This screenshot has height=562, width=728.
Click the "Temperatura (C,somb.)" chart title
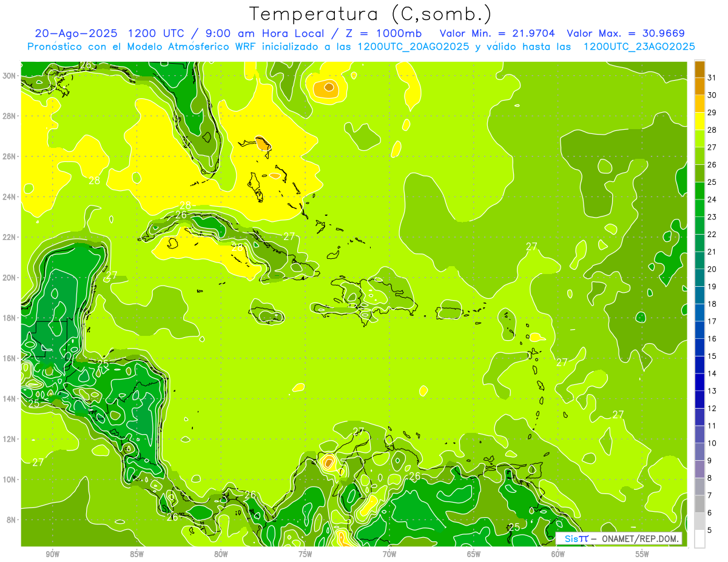click(x=371, y=14)
